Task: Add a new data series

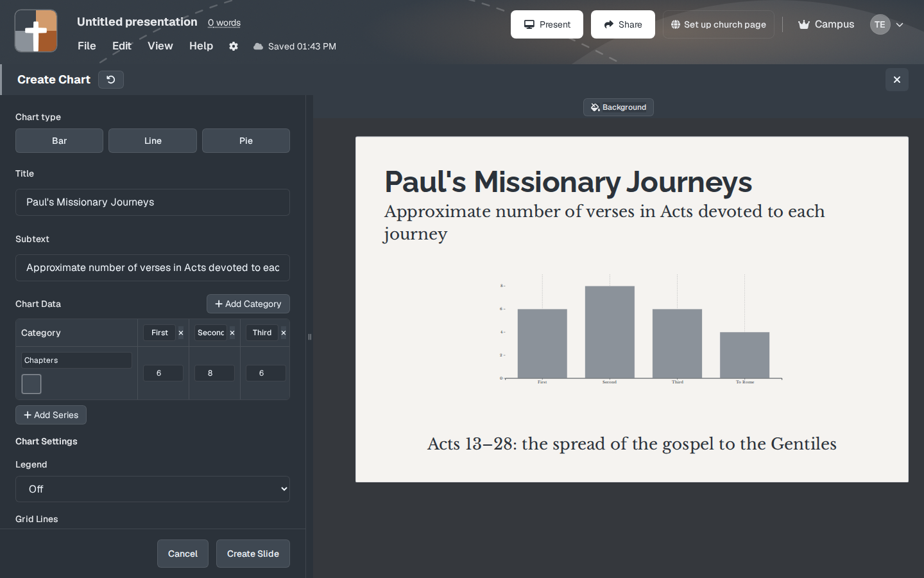Action: [x=51, y=415]
